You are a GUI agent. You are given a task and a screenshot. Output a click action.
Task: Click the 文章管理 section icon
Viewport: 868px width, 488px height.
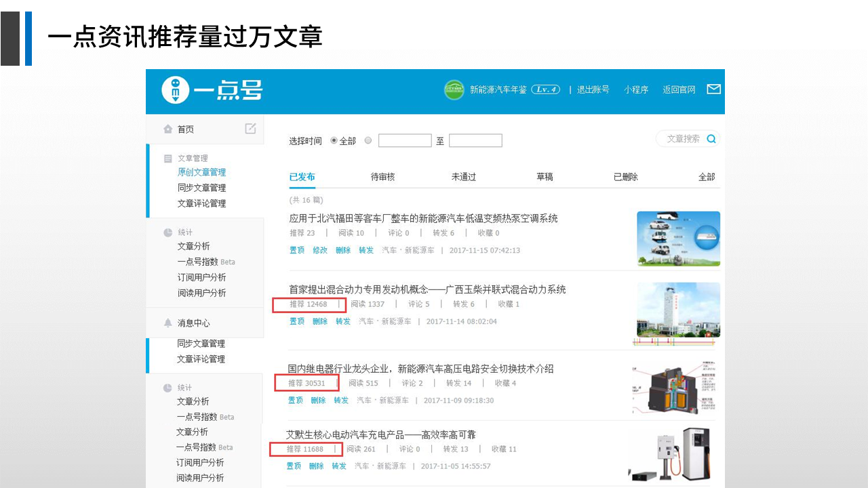pos(168,159)
